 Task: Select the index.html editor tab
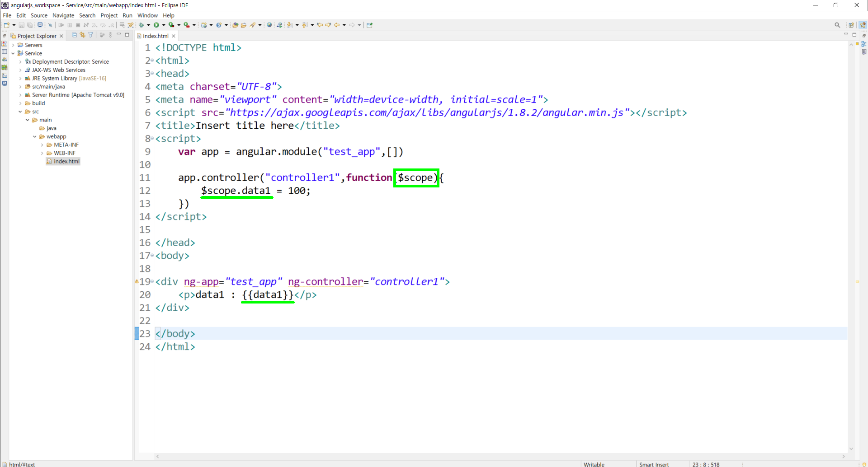[156, 36]
